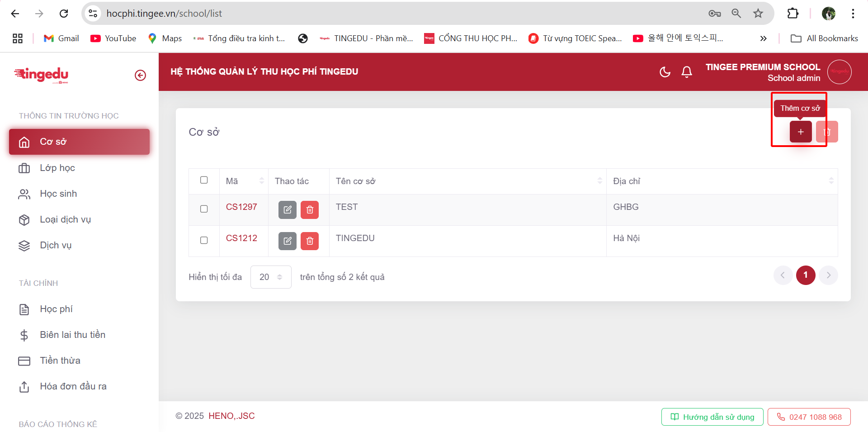Go to Học phí in the sidebar

click(56, 309)
